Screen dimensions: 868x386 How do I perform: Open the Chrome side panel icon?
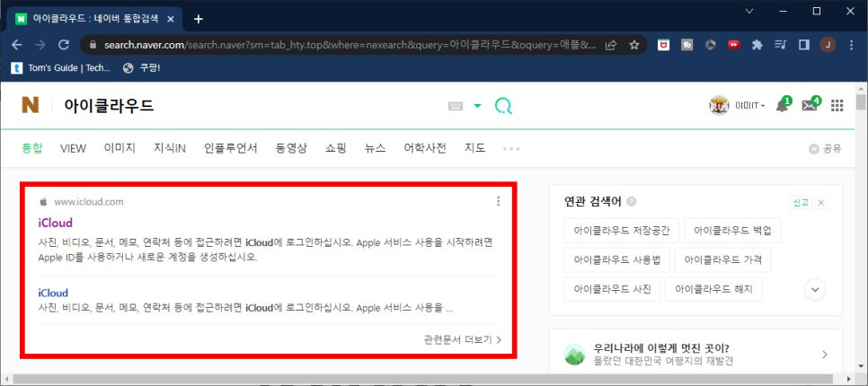point(804,45)
